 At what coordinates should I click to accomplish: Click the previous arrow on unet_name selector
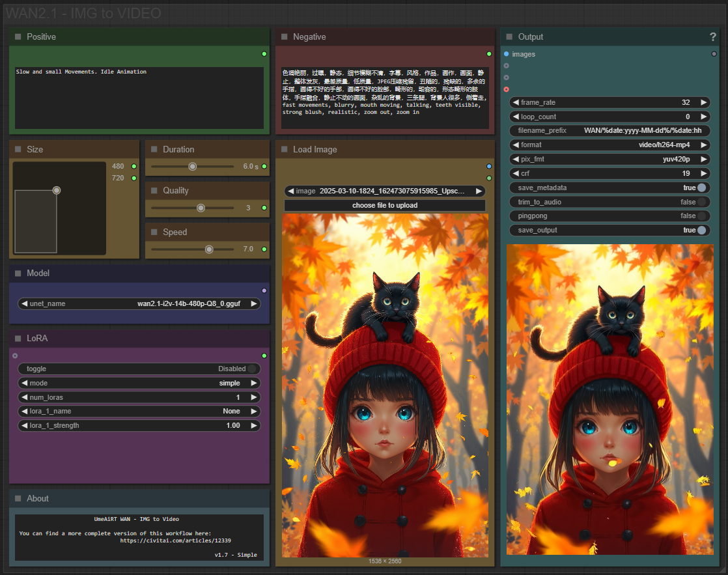[24, 303]
